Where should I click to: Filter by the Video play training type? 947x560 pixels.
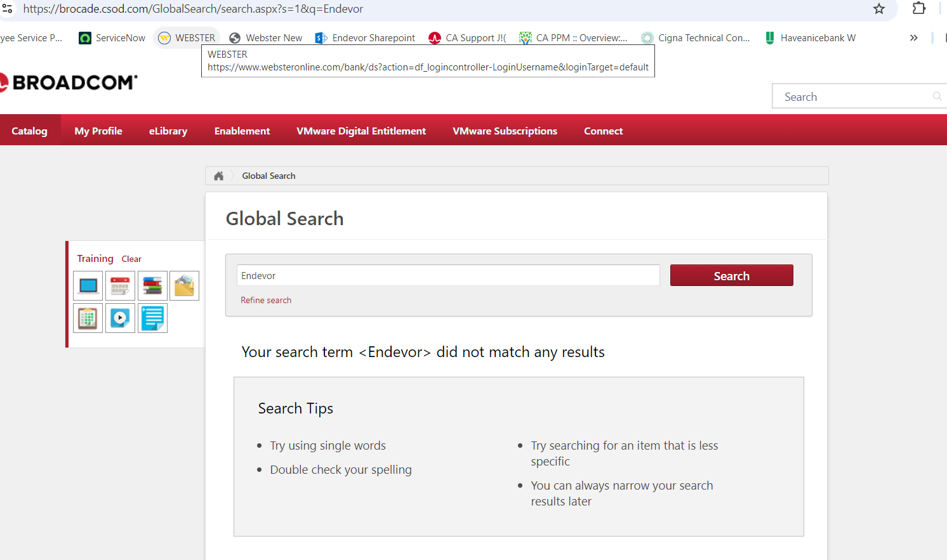point(120,318)
